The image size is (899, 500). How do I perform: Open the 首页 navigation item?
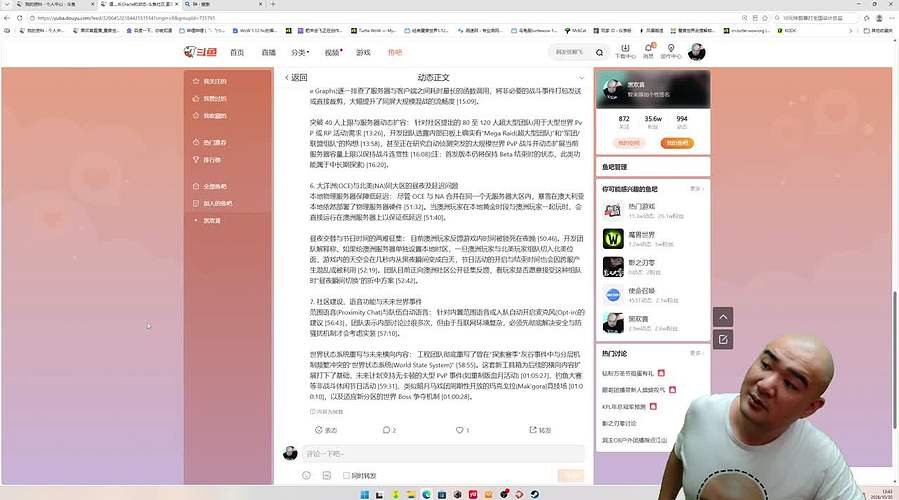point(237,52)
